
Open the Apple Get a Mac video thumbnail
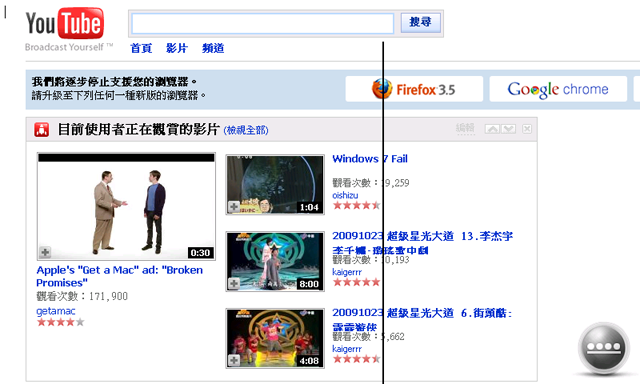pyautogui.click(x=126, y=206)
